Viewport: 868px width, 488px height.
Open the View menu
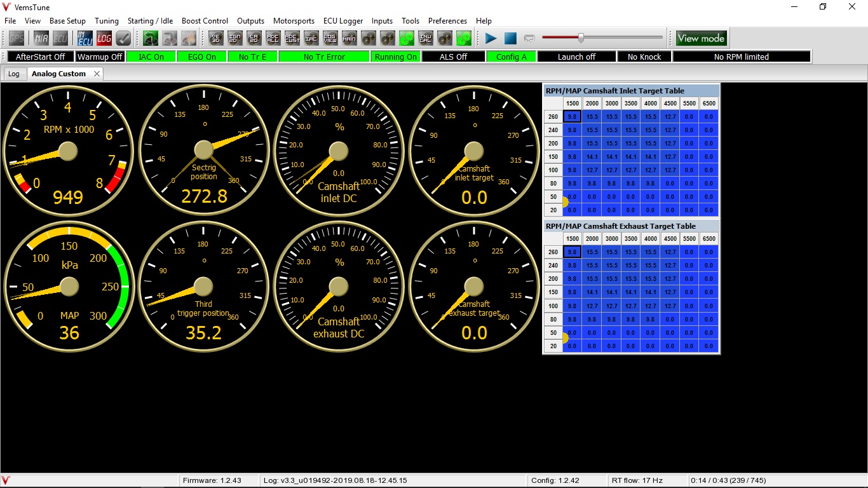[x=32, y=21]
